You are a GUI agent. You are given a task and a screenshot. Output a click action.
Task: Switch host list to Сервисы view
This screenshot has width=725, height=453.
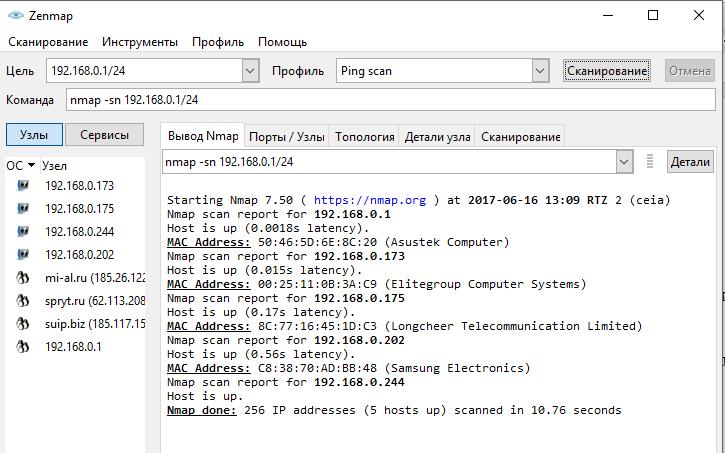tap(104, 135)
